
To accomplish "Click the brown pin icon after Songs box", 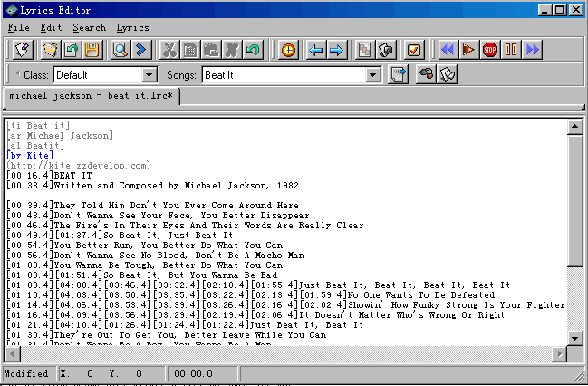I will tap(427, 74).
